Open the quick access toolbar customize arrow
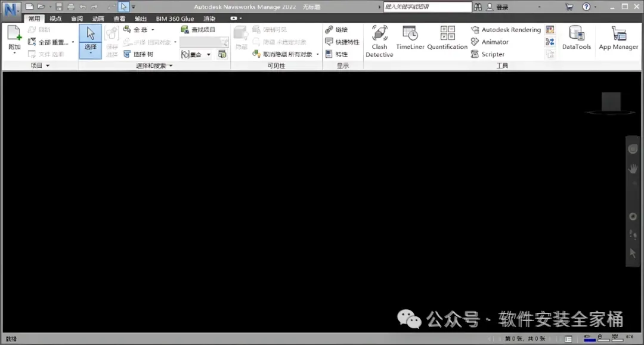The width and height of the screenshot is (644, 345). [134, 7]
